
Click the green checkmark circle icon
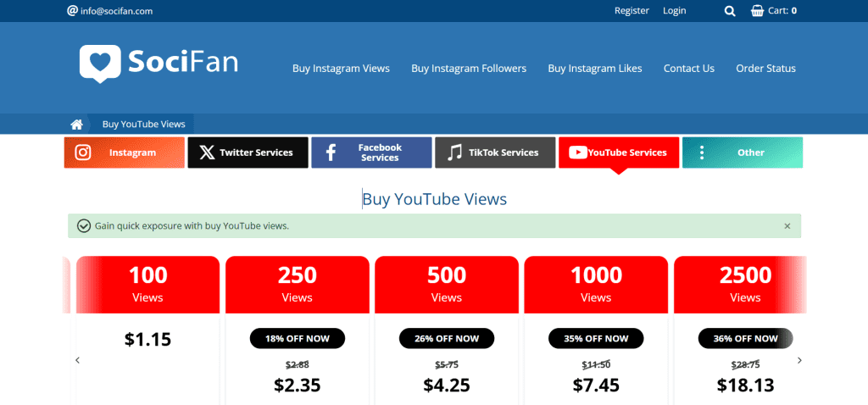pos(84,225)
